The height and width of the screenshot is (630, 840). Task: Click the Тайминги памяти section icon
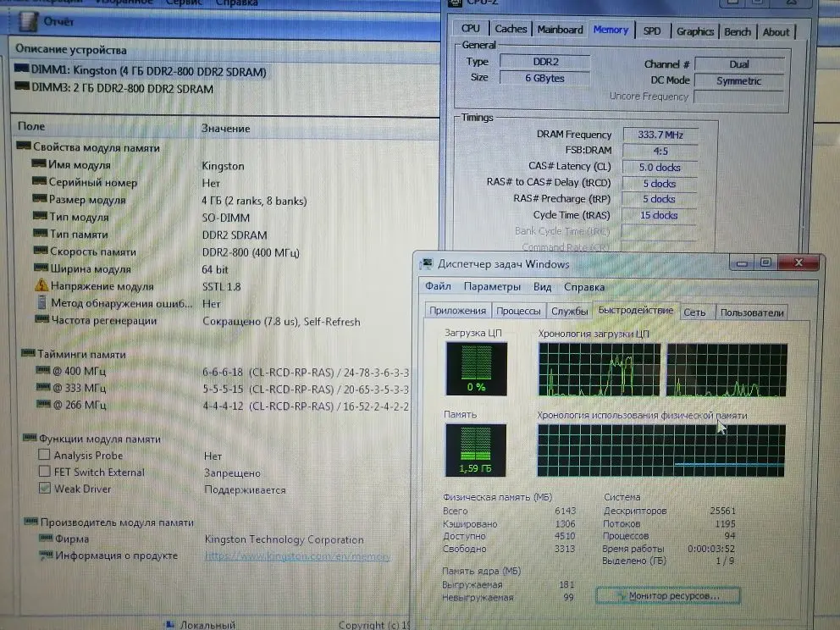[x=29, y=353]
